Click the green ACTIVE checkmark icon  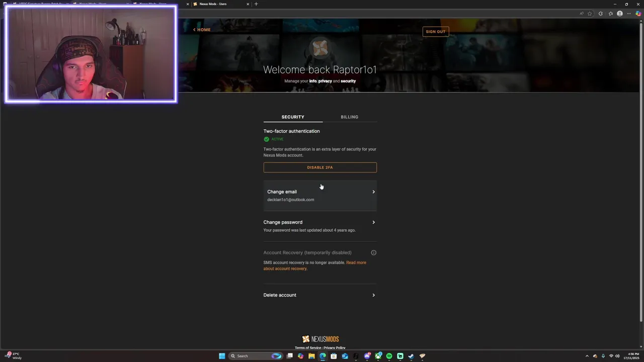tap(267, 139)
